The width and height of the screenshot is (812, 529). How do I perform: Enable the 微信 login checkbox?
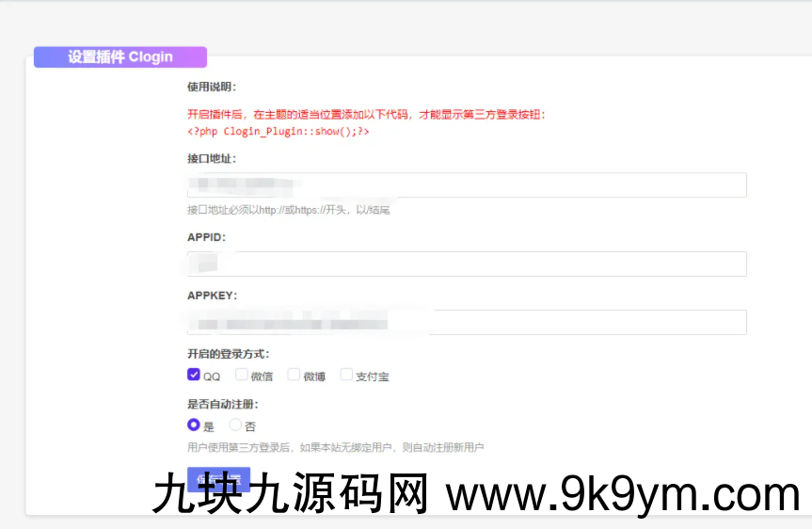[242, 376]
